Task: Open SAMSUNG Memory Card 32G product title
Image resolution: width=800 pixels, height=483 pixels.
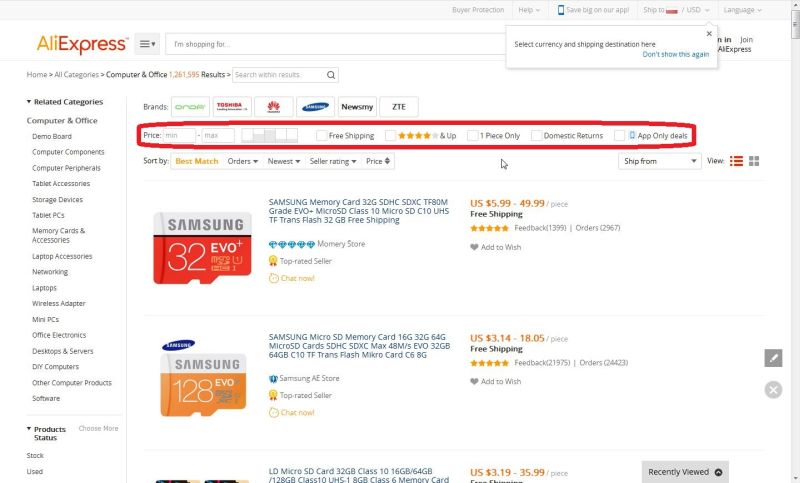Action: click(359, 211)
